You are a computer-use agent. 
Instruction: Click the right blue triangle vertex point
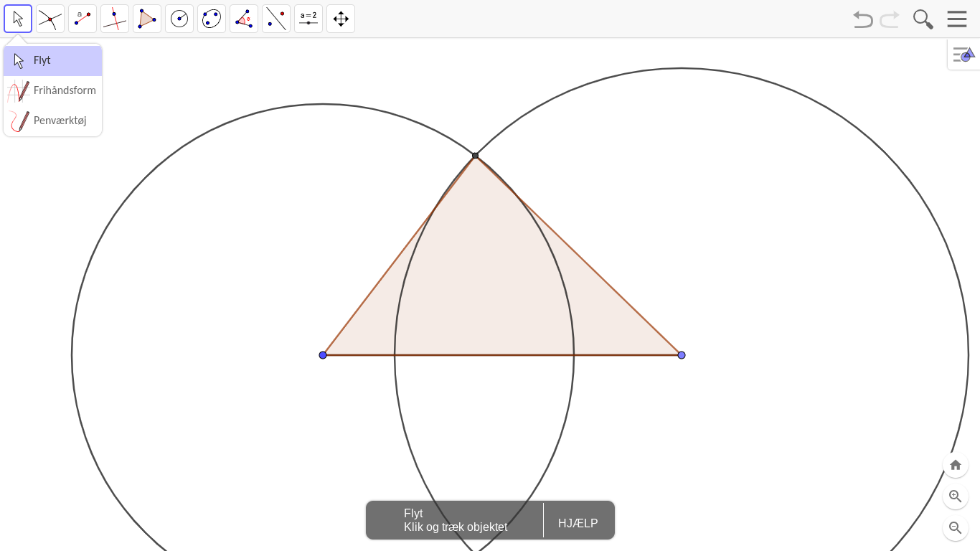tap(682, 355)
